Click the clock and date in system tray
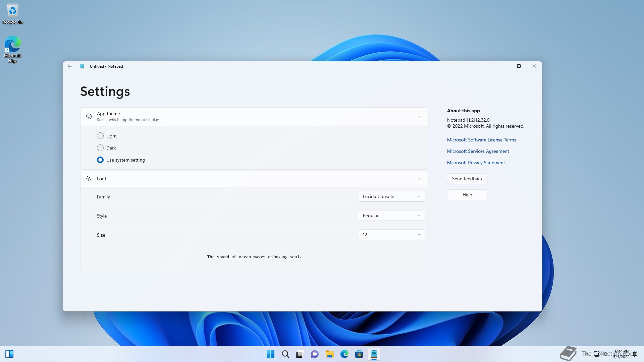The width and height of the screenshot is (644, 362). click(622, 354)
